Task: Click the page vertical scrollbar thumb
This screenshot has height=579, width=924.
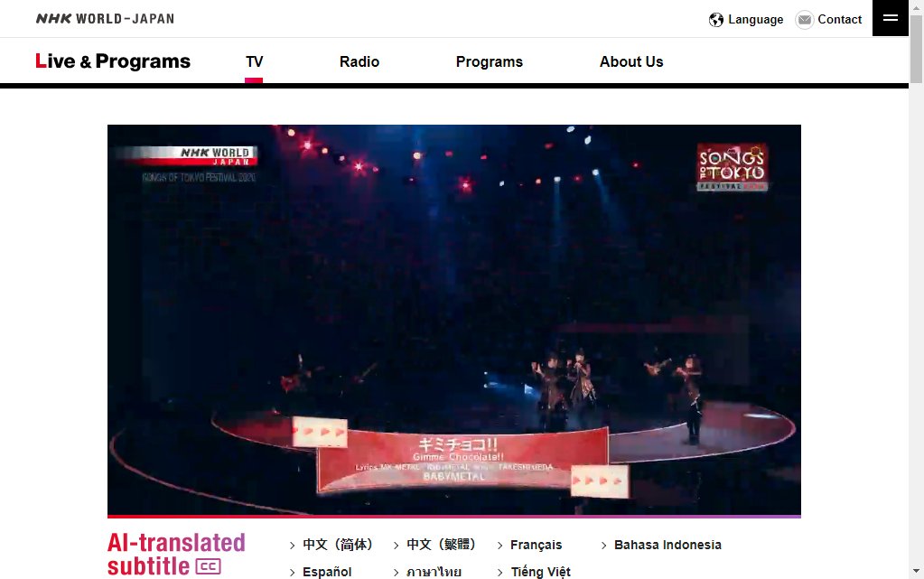Action: 916,50
